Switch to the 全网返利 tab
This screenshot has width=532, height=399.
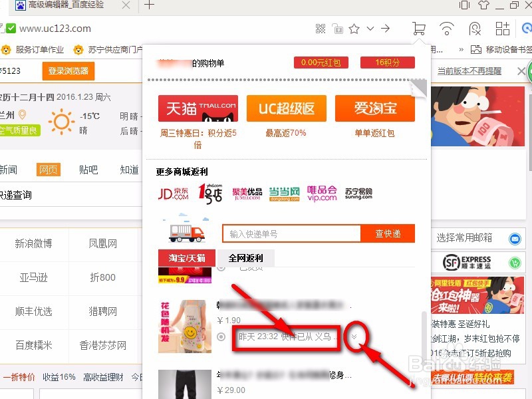point(245,258)
